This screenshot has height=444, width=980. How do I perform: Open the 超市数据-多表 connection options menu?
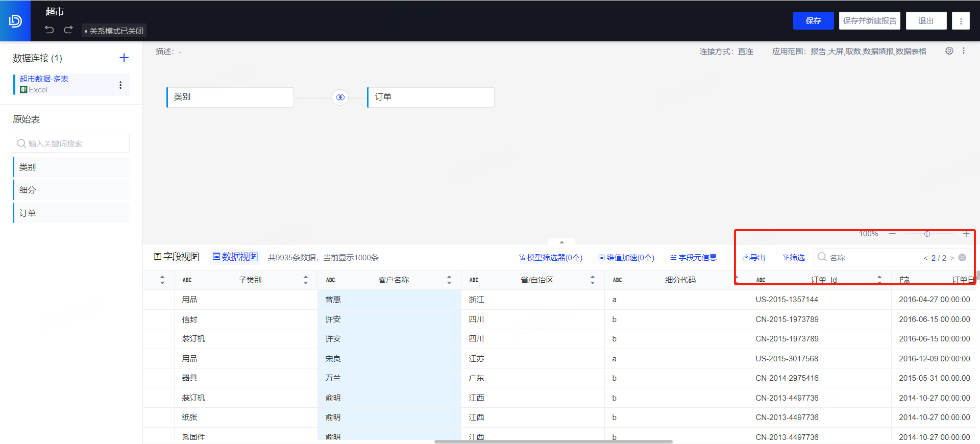tap(120, 85)
